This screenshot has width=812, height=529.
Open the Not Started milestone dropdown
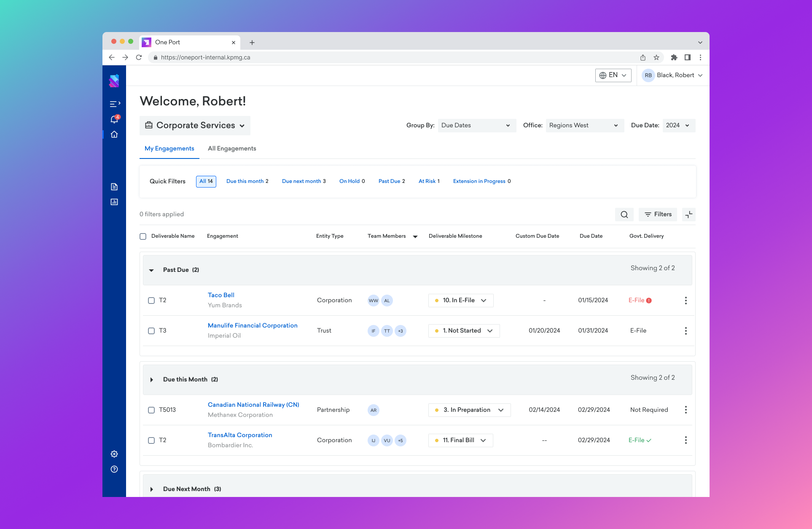[x=464, y=331]
